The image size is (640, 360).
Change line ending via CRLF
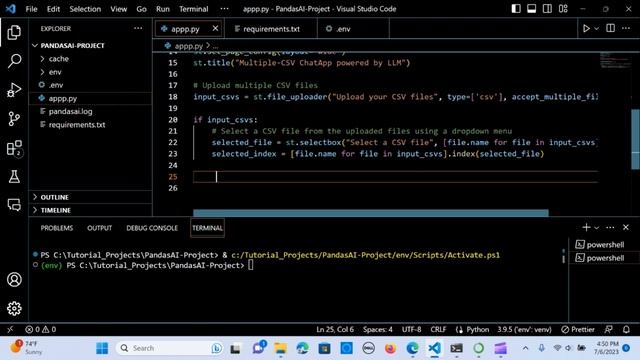pyautogui.click(x=438, y=329)
